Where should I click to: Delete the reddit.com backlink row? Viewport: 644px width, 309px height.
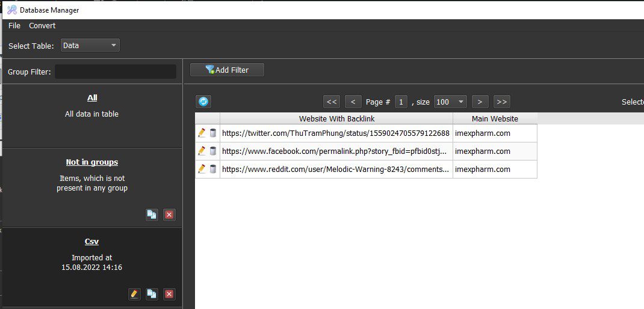pyautogui.click(x=212, y=169)
